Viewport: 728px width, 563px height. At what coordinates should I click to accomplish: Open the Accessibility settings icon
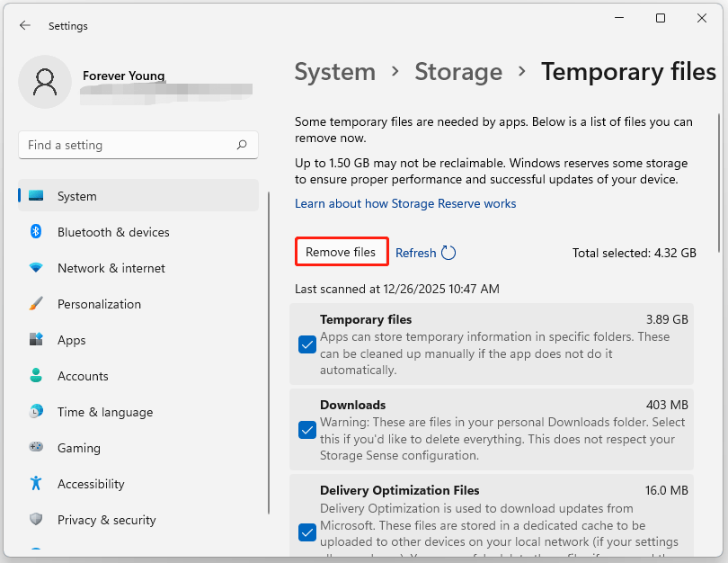(x=36, y=483)
